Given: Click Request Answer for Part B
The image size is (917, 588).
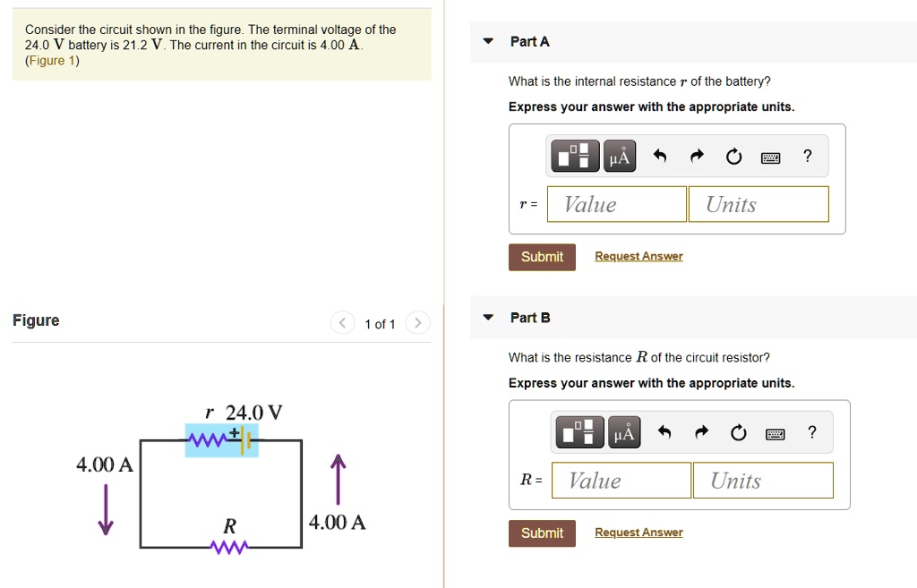Looking at the screenshot, I should click(x=638, y=532).
